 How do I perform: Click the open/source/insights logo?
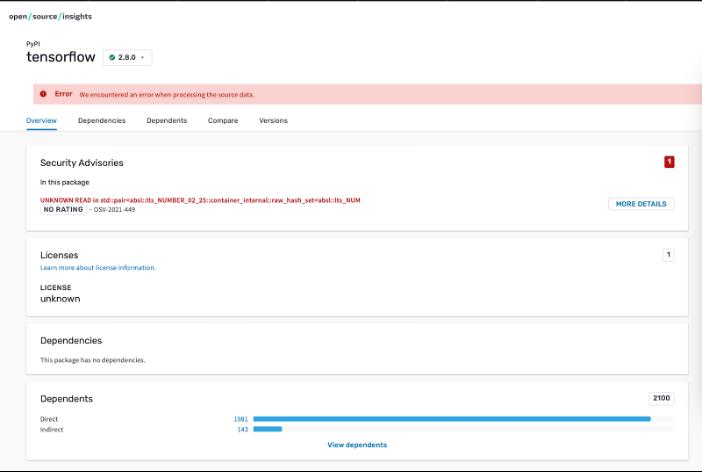pos(50,17)
